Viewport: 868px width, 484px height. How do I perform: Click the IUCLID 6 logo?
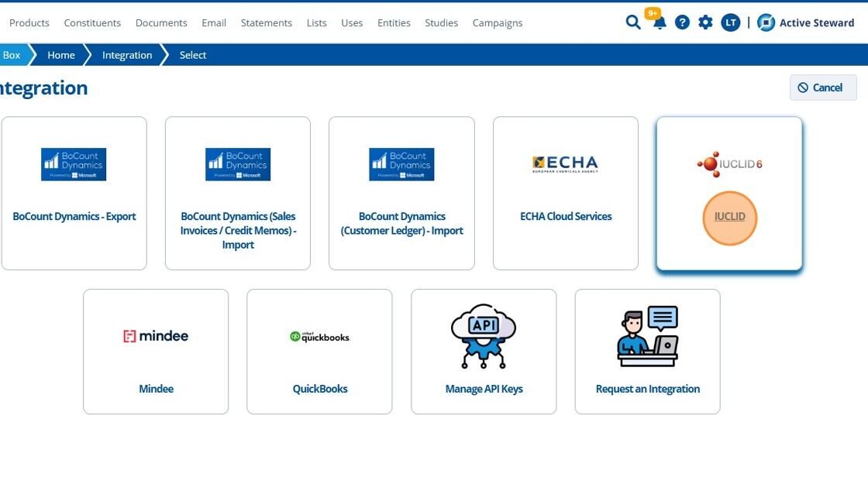(729, 164)
